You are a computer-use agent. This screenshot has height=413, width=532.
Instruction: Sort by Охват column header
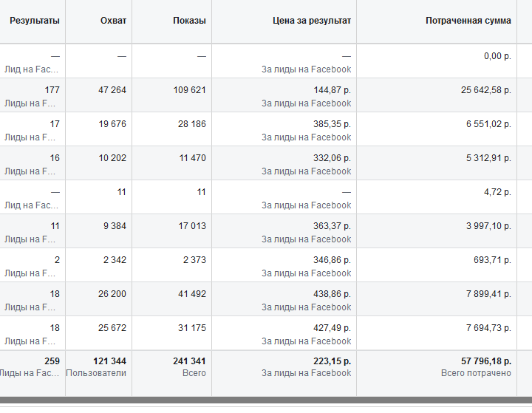tap(113, 21)
